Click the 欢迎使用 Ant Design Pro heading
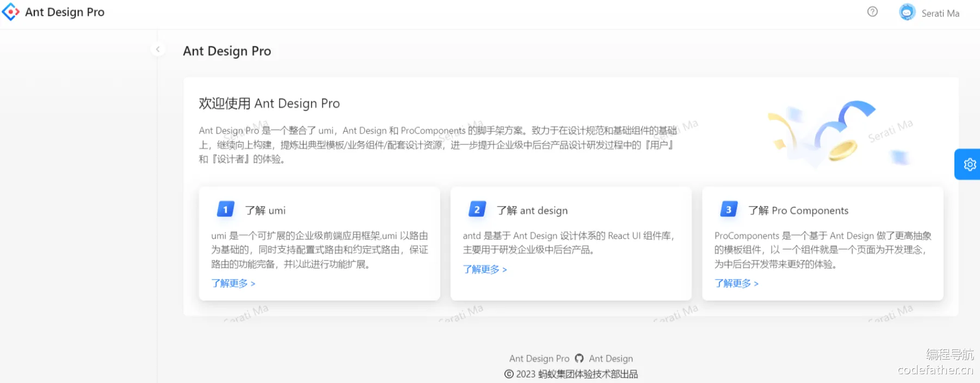This screenshot has width=980, height=383. coord(269,104)
